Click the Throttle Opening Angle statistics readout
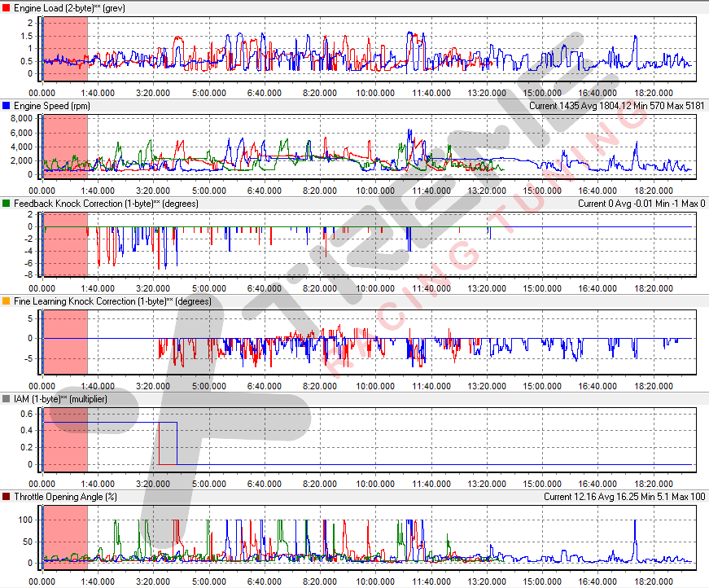 click(624, 497)
